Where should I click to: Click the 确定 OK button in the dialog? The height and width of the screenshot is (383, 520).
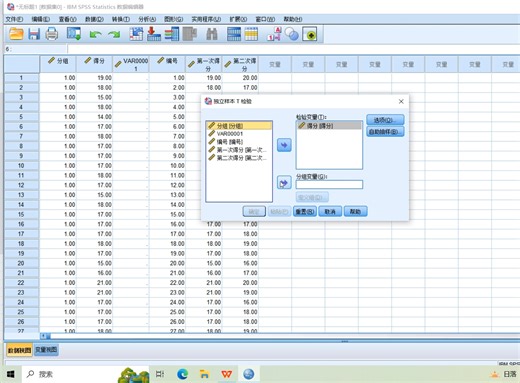pos(254,211)
